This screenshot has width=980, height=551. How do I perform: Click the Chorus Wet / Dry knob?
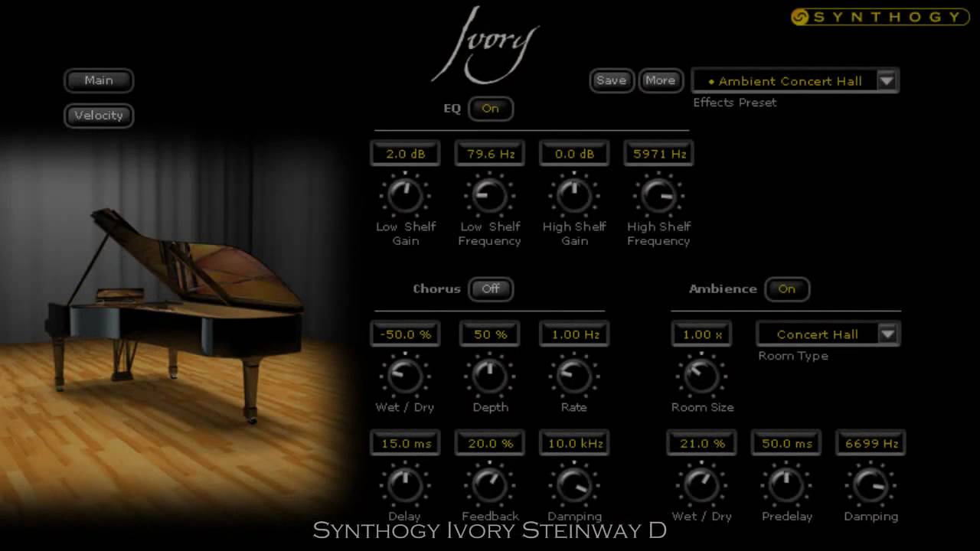tap(405, 376)
